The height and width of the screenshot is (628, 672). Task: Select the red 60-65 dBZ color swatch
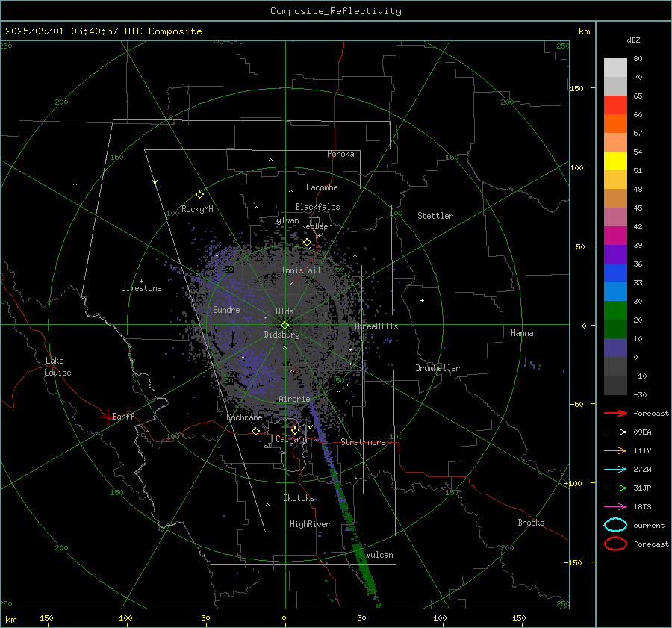coord(615,105)
